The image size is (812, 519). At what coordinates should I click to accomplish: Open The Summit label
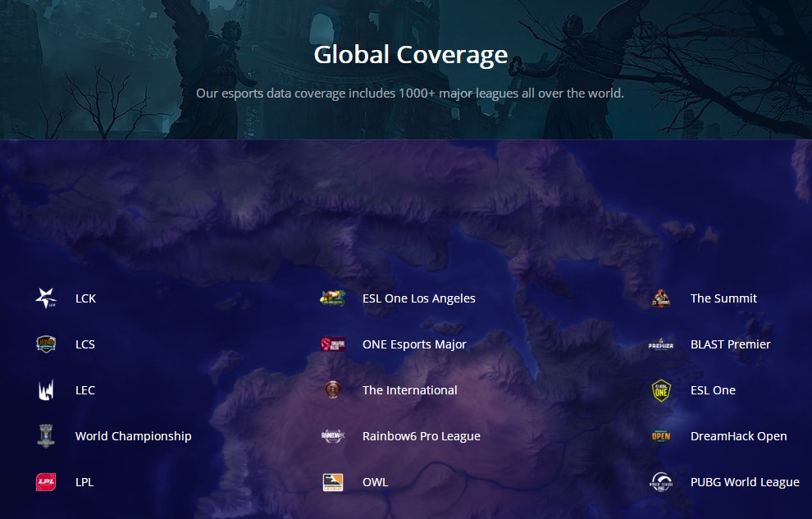723,298
